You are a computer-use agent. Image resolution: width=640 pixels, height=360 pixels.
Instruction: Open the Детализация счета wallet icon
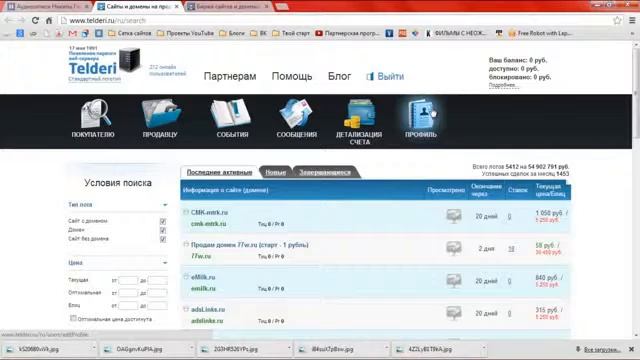pos(359,113)
